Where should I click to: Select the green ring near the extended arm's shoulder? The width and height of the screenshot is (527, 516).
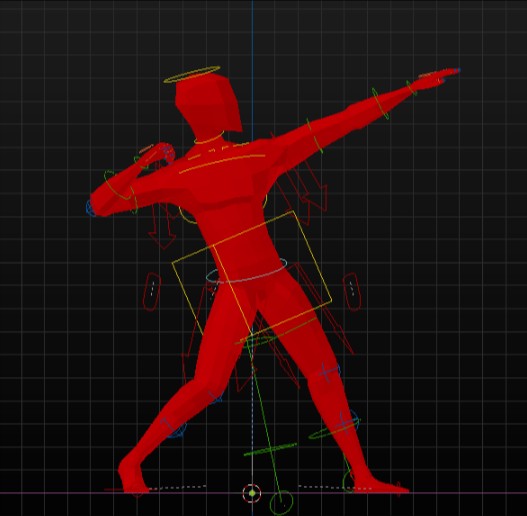click(315, 135)
